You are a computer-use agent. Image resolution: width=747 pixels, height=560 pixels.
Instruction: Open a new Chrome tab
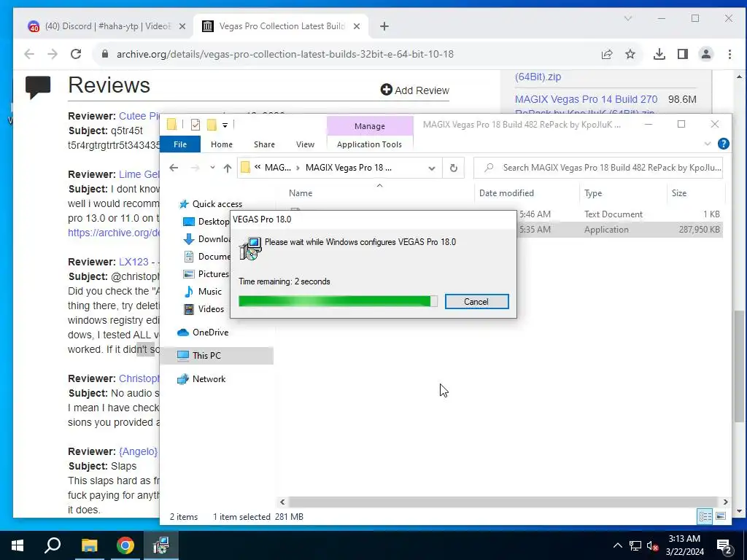384,26
